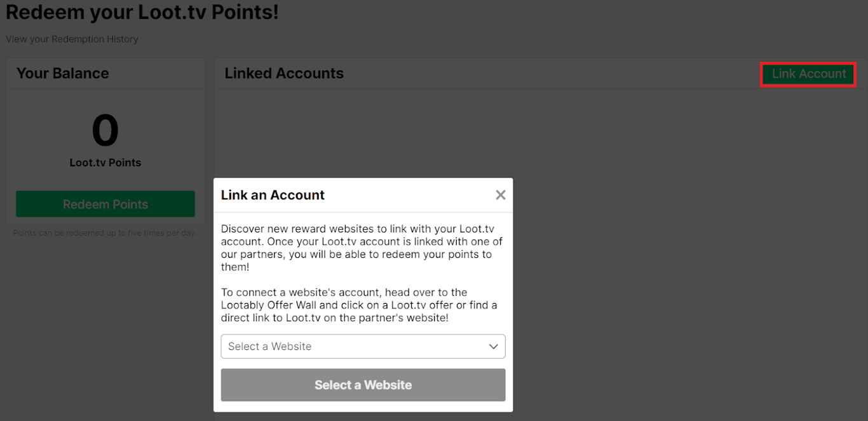The height and width of the screenshot is (421, 868).
Task: Click the Linked Accounts panel title
Action: (284, 74)
